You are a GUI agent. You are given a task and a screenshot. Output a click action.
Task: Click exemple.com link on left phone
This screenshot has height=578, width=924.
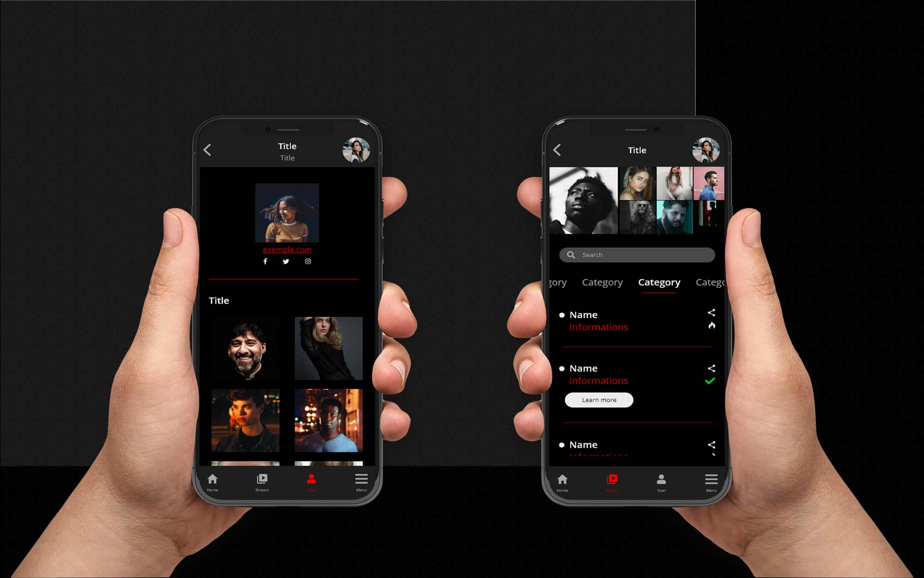click(287, 249)
